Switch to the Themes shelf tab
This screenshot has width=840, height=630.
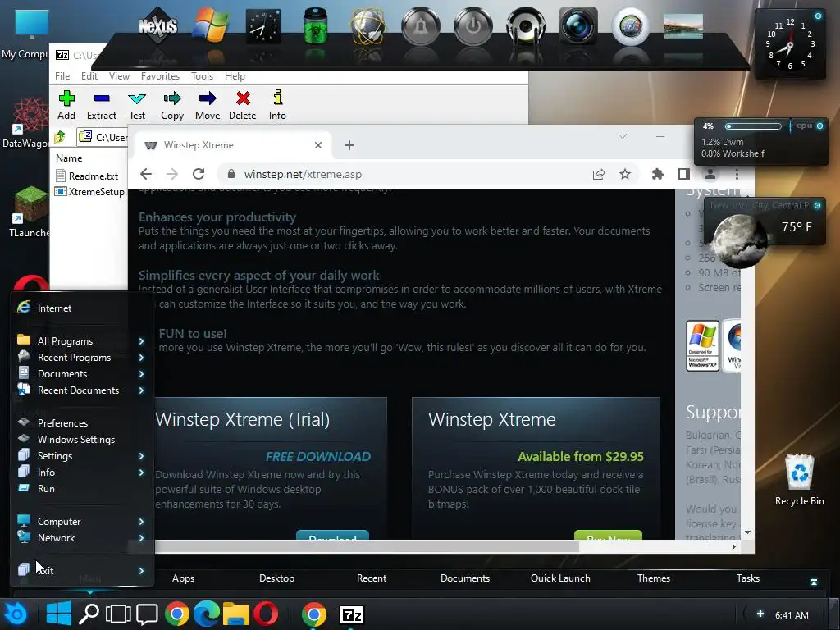(654, 578)
